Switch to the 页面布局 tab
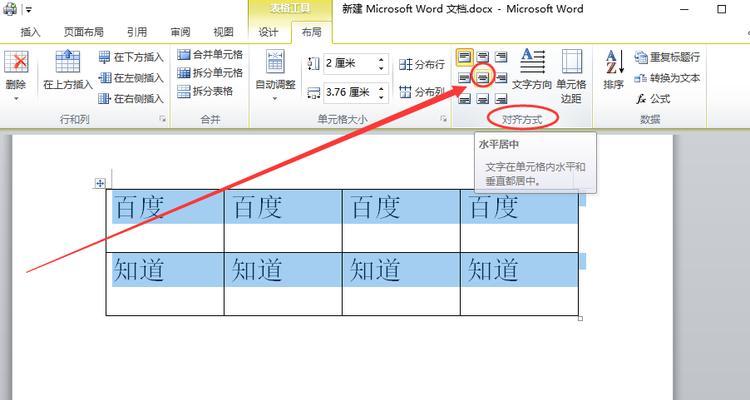750x400 pixels. click(x=84, y=32)
